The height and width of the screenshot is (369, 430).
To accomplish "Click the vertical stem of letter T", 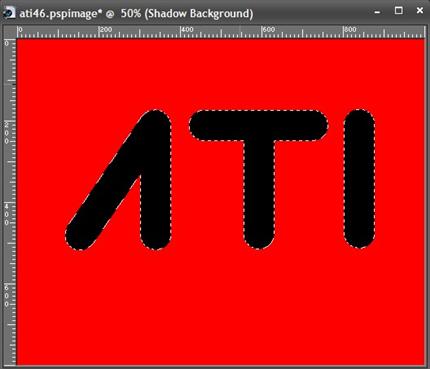I will (x=259, y=193).
